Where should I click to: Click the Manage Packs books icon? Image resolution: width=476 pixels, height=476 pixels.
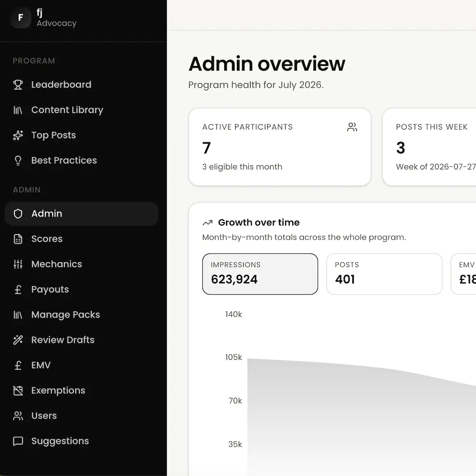coord(18,314)
